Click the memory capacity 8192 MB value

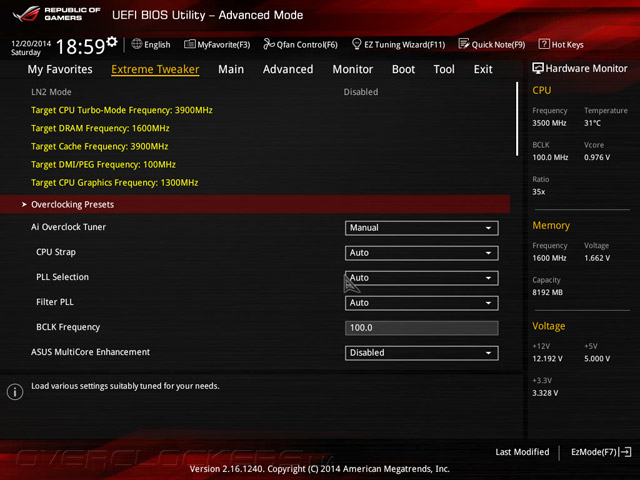[547, 292]
